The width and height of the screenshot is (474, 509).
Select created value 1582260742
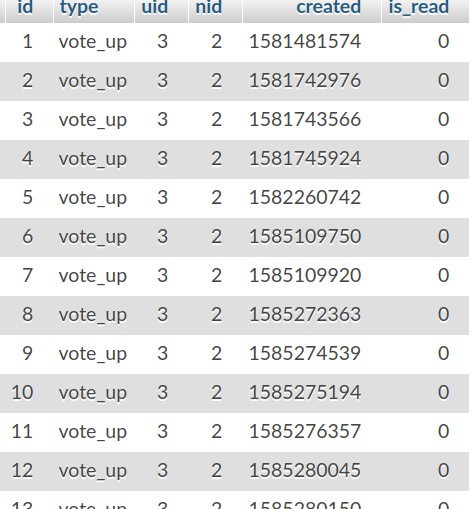point(305,198)
